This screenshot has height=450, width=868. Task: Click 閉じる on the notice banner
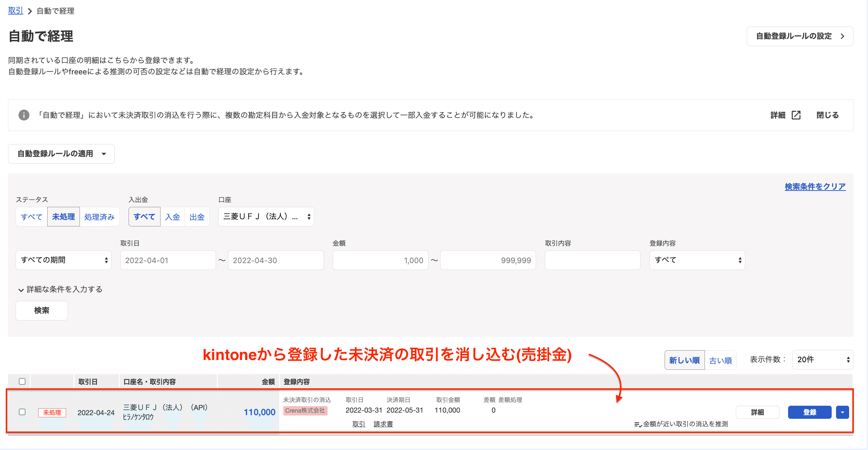(828, 115)
